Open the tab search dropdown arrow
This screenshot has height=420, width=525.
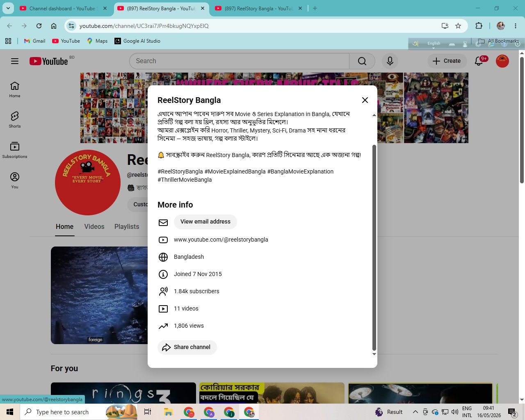pos(8,8)
